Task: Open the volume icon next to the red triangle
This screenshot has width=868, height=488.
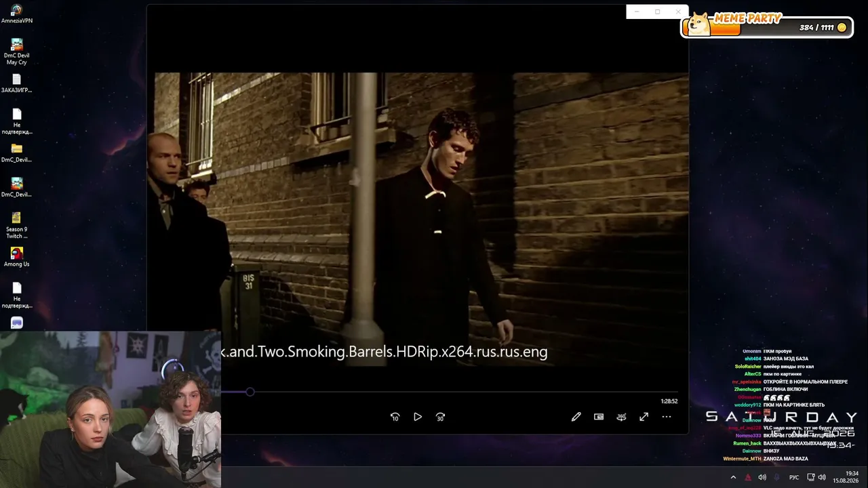Action: (762, 477)
